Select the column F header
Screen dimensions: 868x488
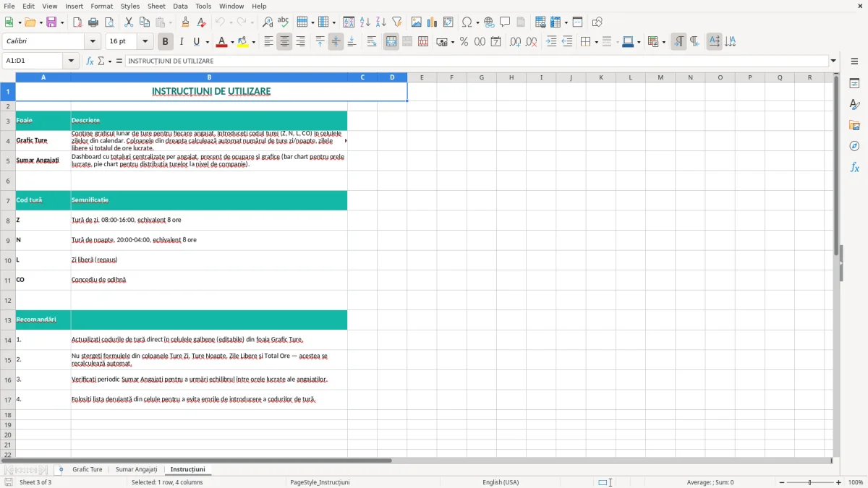click(451, 77)
